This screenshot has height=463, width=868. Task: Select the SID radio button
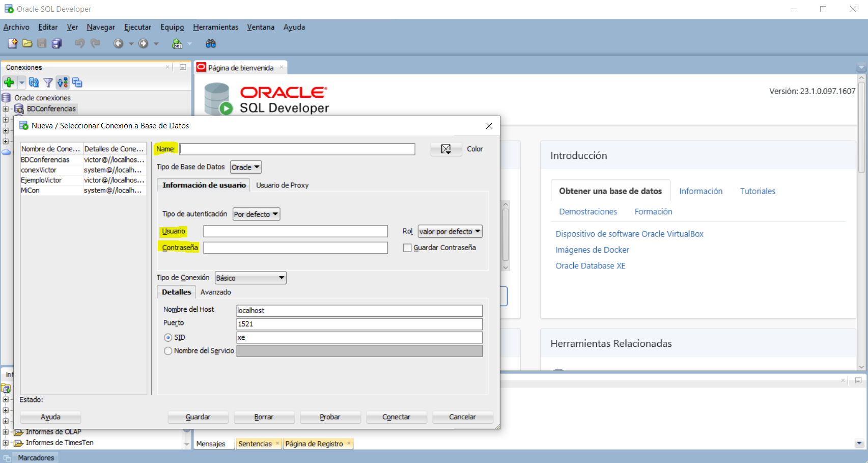[168, 338]
